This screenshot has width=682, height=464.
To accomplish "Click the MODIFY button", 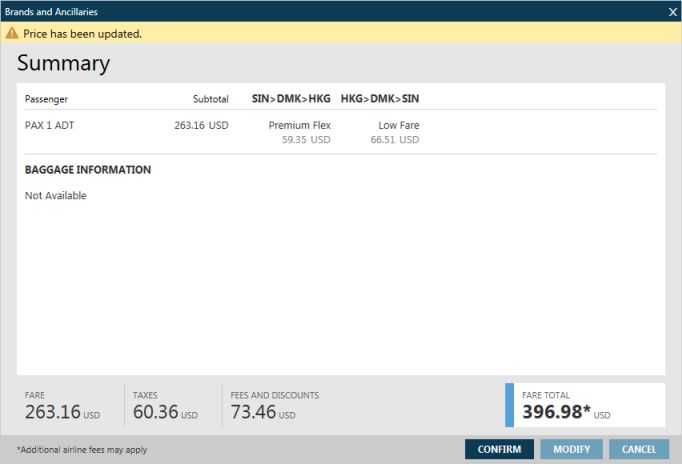I will tap(572, 449).
